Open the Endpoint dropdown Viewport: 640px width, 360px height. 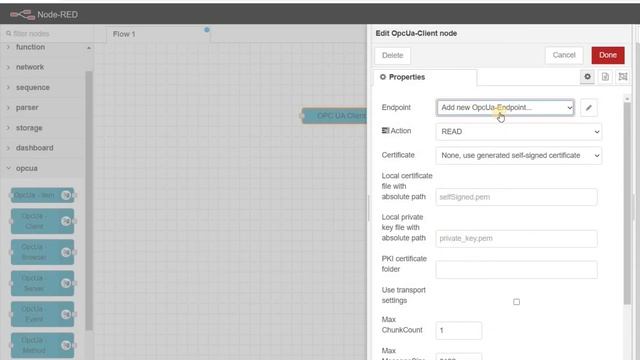pyautogui.click(x=505, y=108)
